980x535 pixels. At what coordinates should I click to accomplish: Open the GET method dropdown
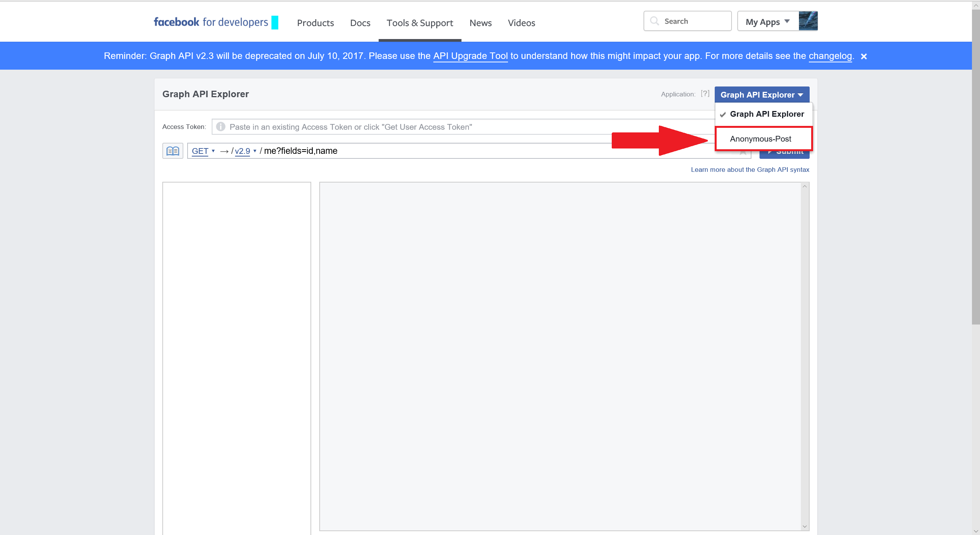point(203,151)
